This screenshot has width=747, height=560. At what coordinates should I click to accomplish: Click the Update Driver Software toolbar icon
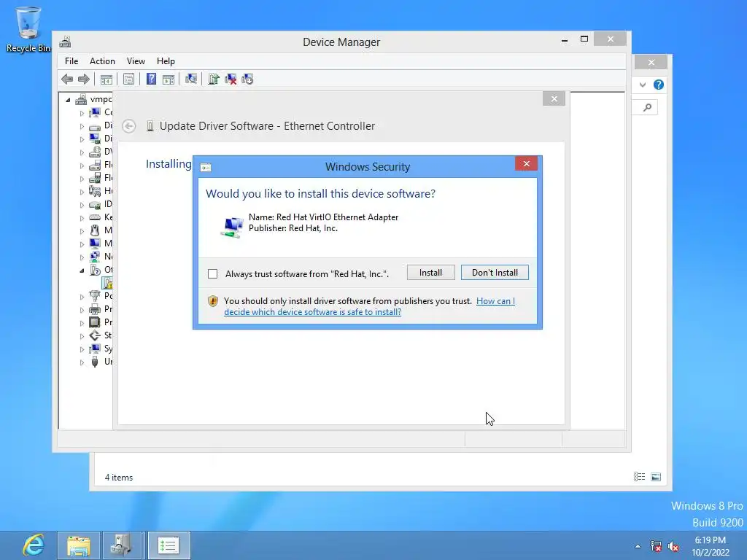pos(214,79)
